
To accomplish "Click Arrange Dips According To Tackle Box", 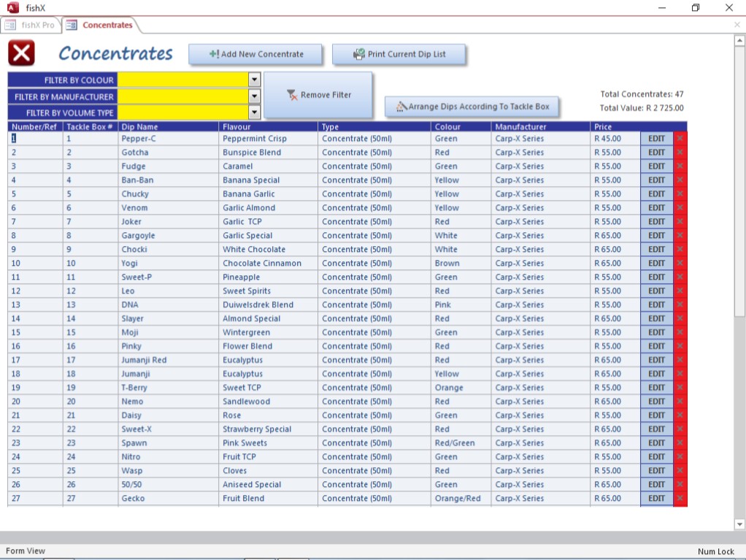I will pos(472,107).
